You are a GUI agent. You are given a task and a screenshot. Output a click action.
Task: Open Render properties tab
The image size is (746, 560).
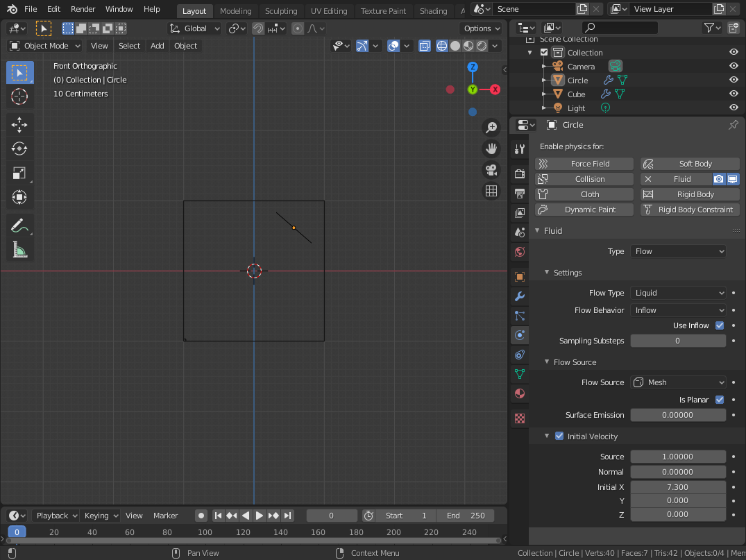(x=520, y=173)
